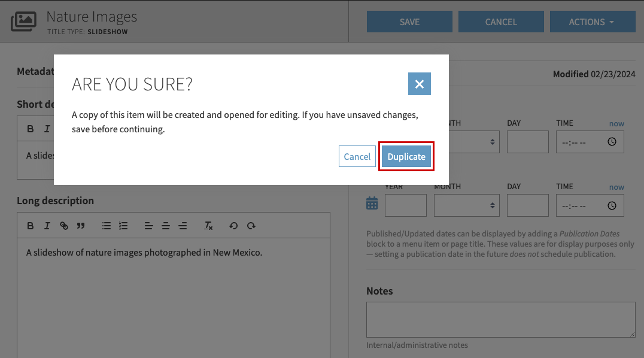Apply blockquote in Long description editor
This screenshot has width=644, height=358.
click(81, 226)
